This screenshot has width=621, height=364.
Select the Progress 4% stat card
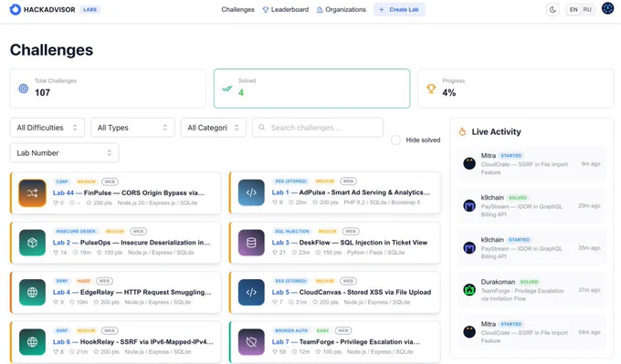tap(516, 88)
